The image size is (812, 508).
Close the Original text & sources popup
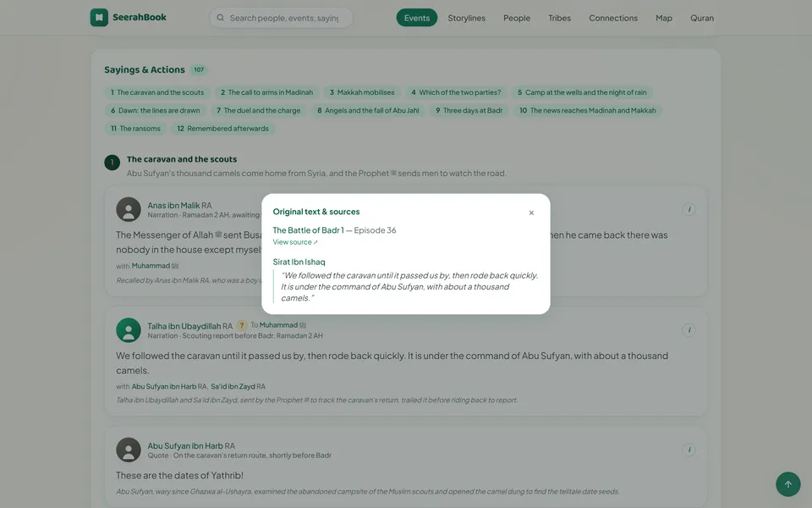pos(531,213)
